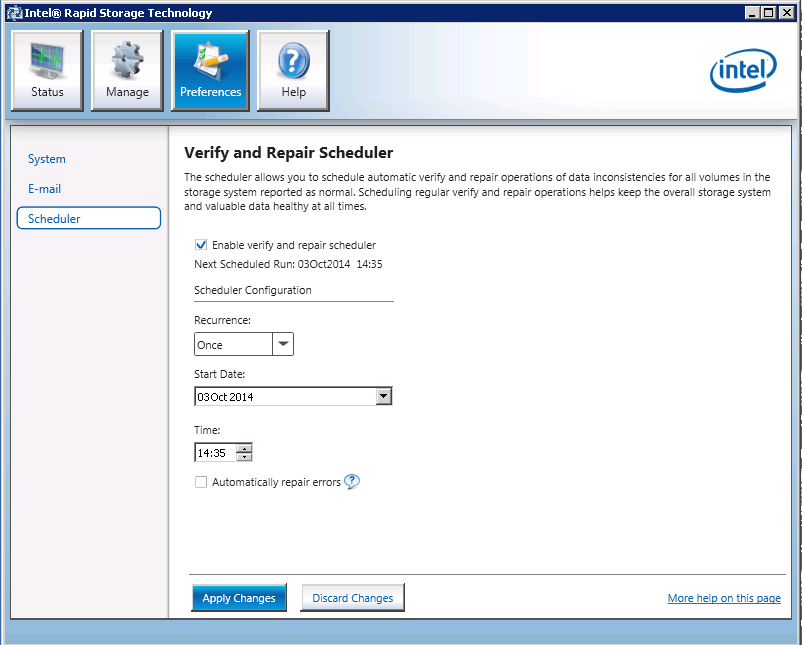Click the Time field showing 14:35

[215, 453]
